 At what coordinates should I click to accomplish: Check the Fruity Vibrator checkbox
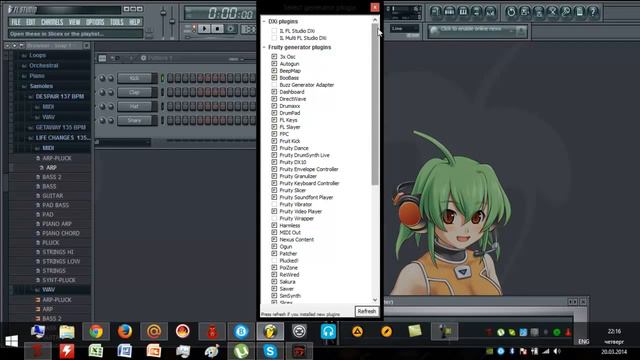pos(274,204)
